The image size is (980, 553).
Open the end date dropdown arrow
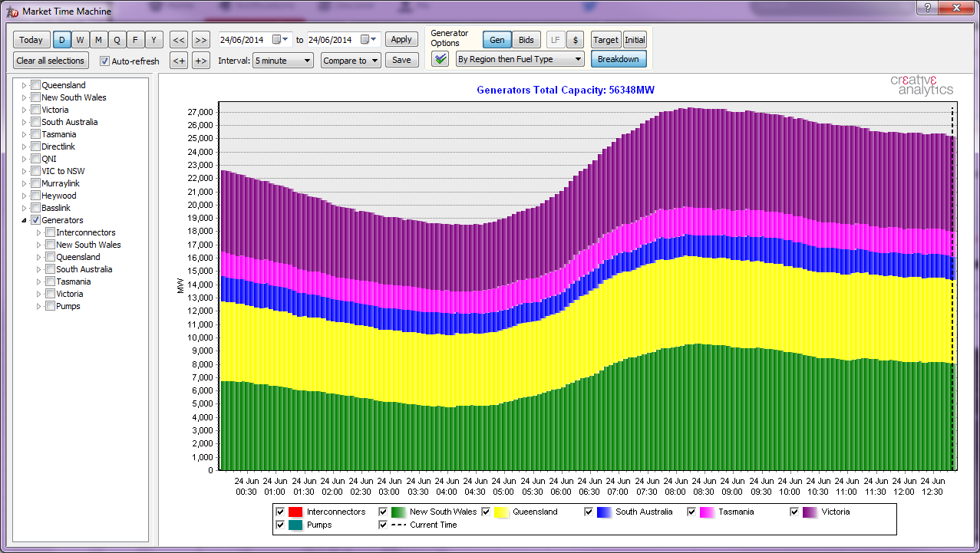coord(374,39)
